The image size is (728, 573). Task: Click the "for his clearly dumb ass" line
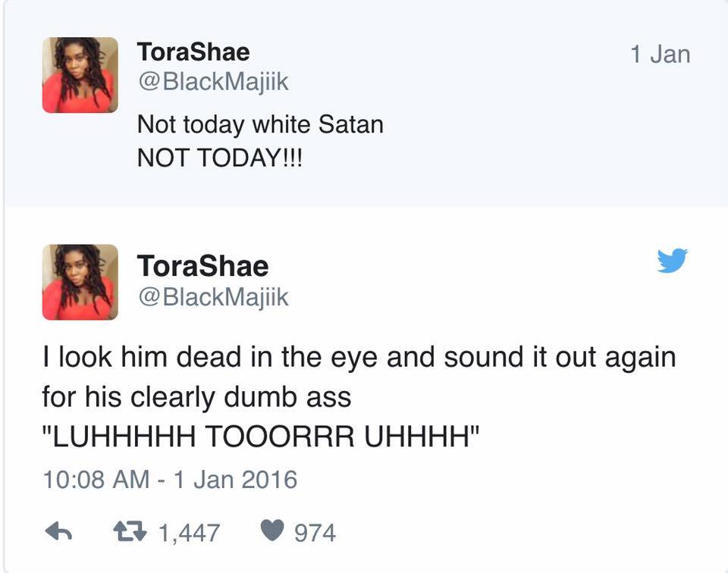click(x=197, y=398)
